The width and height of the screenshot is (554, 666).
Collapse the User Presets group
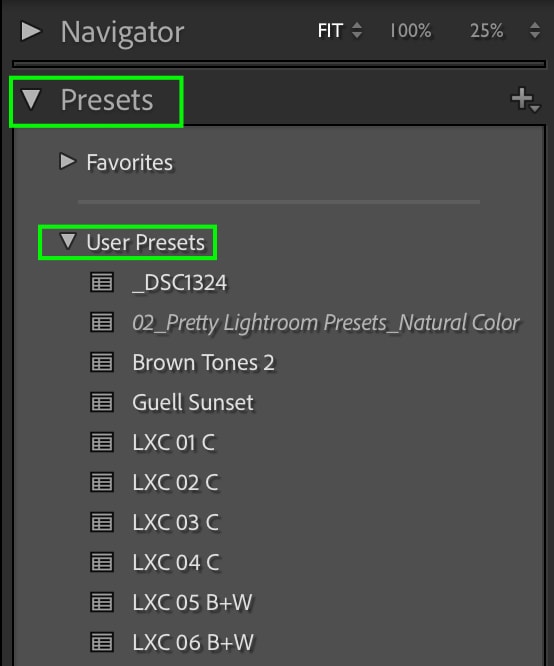68,241
